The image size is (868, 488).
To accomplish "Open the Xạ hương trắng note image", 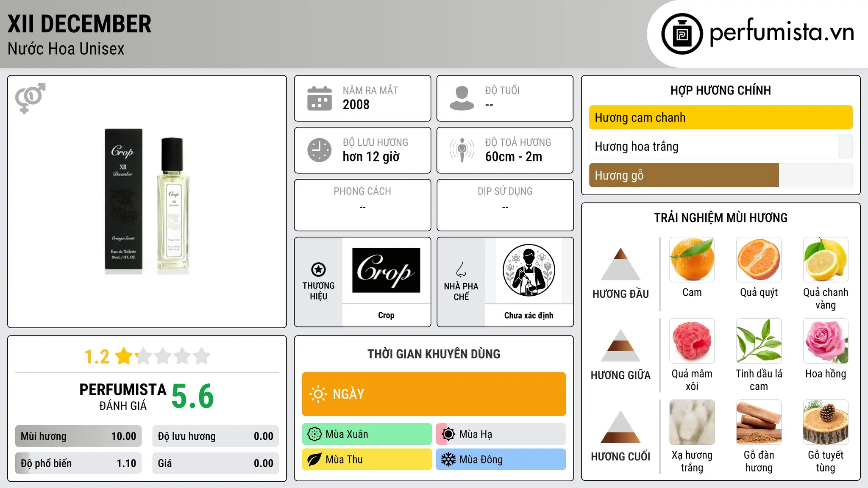I will click(692, 422).
